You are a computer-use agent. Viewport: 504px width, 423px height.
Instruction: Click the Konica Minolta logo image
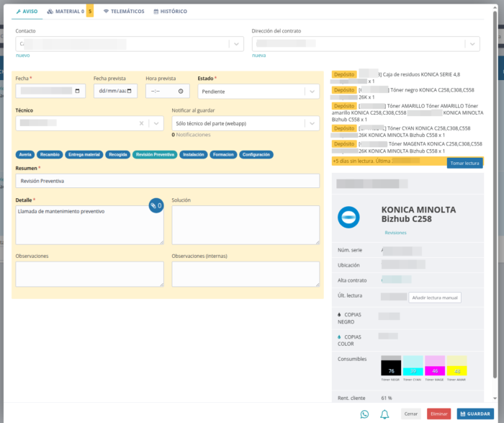[x=348, y=217]
